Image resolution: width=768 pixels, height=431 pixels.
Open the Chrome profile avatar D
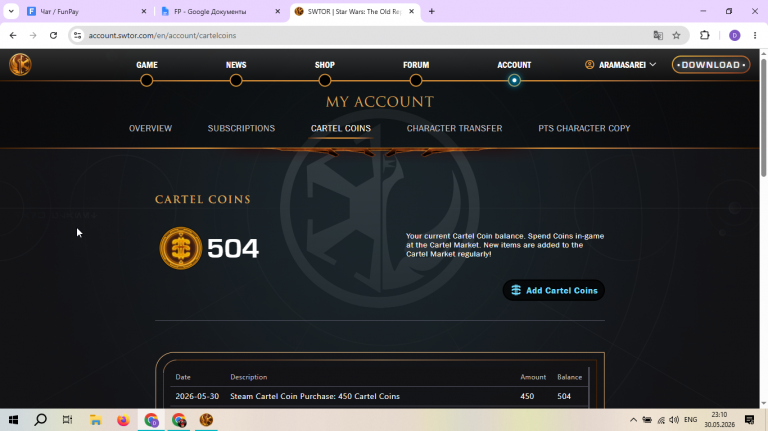point(734,35)
